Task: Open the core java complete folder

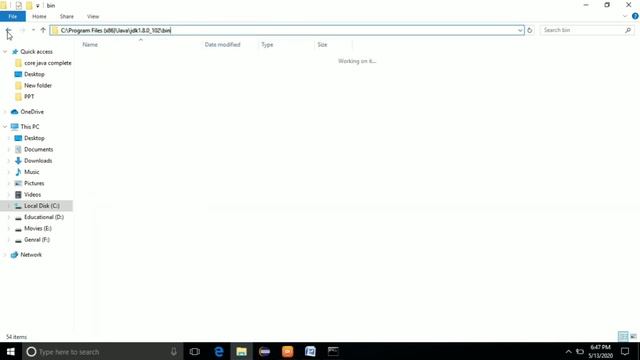Action: coord(48,63)
